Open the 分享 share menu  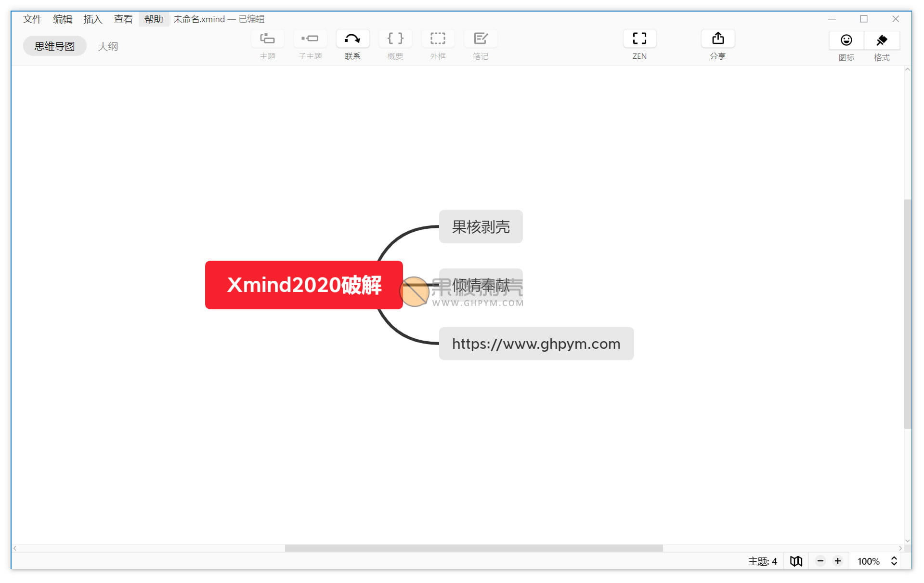click(x=718, y=39)
